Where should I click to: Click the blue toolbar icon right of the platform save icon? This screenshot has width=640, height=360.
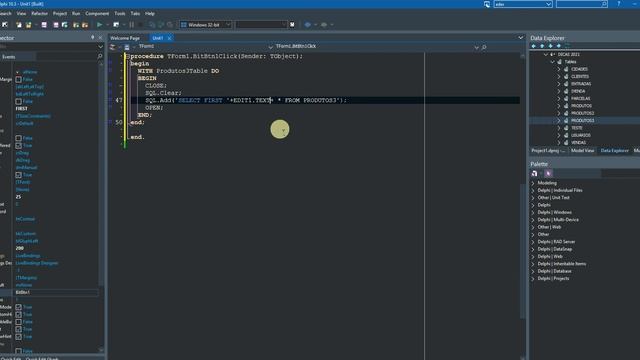coord(308,25)
